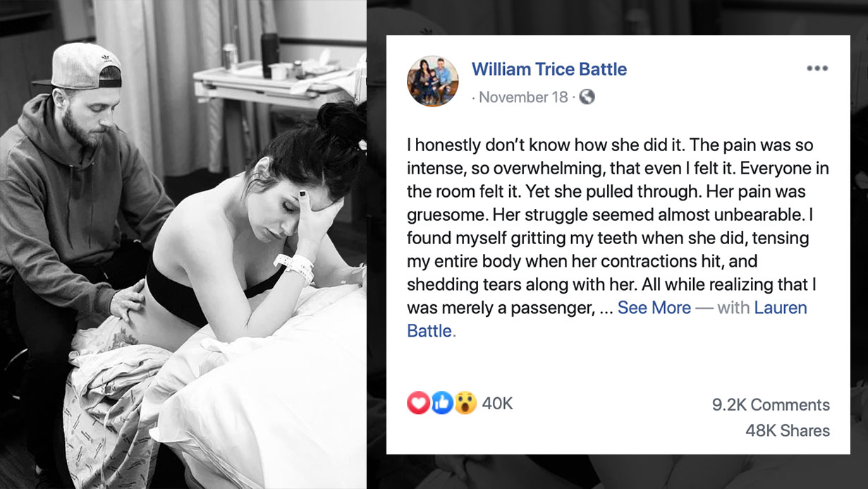Open the tagged Lauren Battle profile link
This screenshot has width=868, height=489.
pos(780,308)
